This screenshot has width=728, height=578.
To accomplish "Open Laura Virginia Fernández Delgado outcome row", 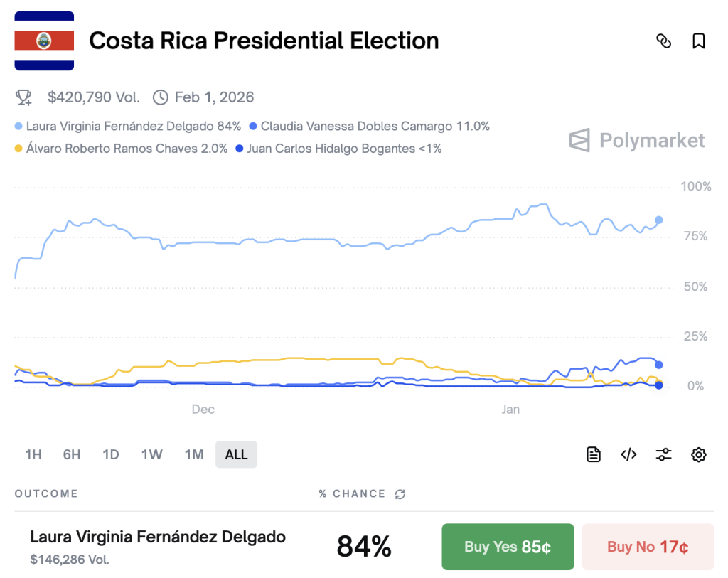I will pyautogui.click(x=158, y=537).
